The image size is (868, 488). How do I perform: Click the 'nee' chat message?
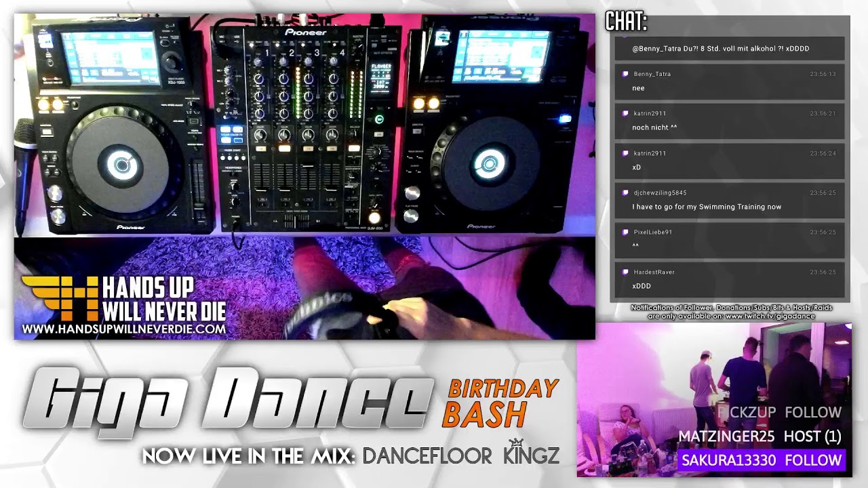point(638,88)
